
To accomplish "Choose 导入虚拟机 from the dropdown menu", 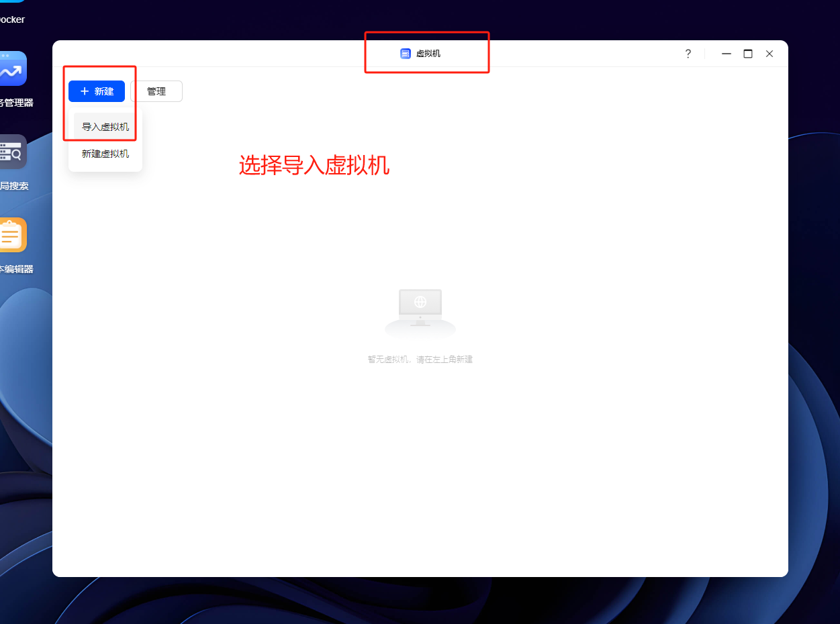I will 105,127.
